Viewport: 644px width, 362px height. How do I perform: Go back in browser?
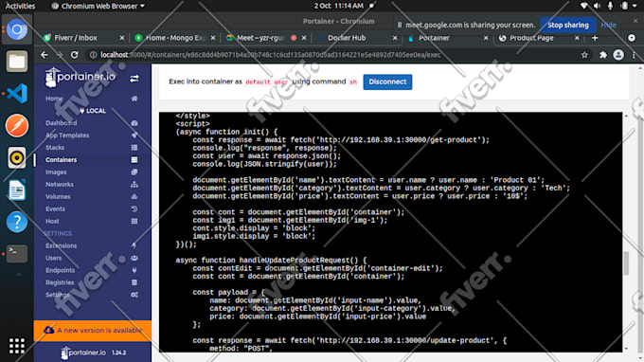point(45,55)
